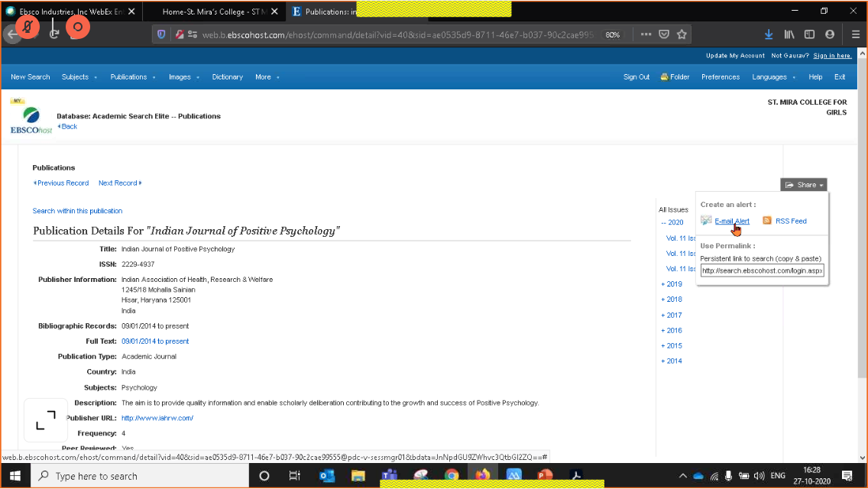868x489 pixels.
Task: Click the EBSCOhost logo
Action: (31, 118)
